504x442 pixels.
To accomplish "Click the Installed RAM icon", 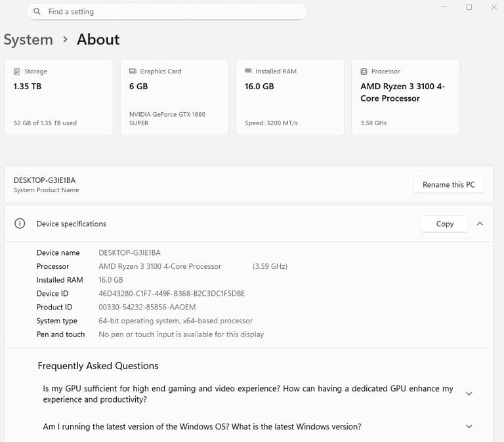I will (x=249, y=71).
